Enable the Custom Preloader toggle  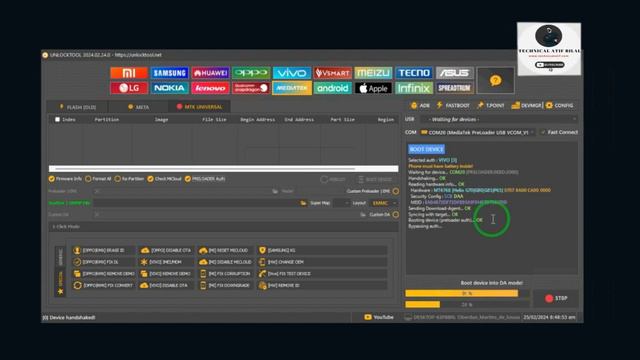[396, 191]
